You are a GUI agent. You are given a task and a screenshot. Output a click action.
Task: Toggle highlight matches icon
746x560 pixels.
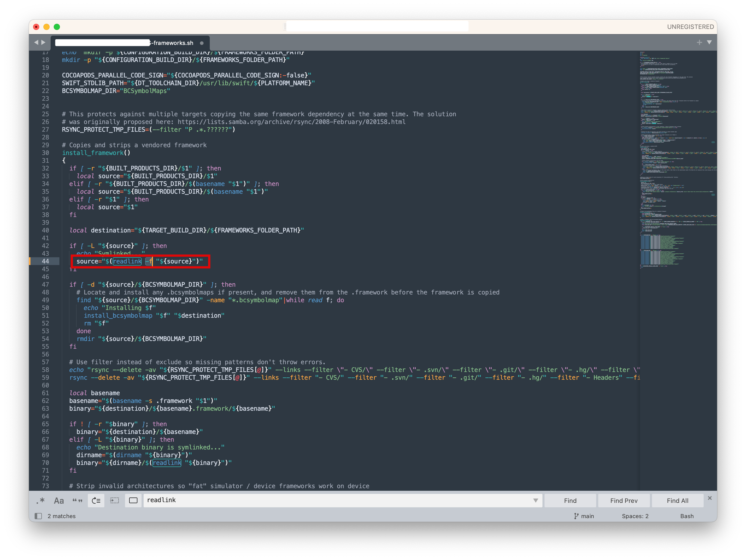(133, 501)
